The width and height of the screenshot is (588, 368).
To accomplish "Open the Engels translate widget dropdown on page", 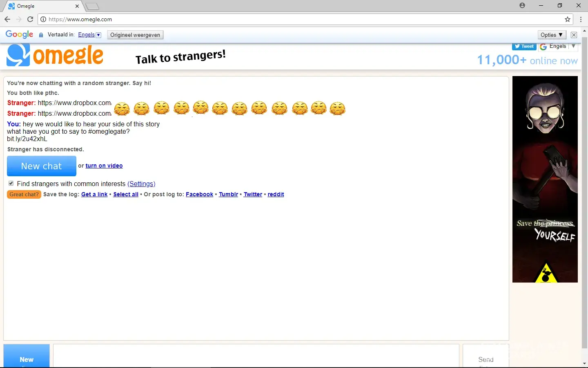I will (x=558, y=47).
